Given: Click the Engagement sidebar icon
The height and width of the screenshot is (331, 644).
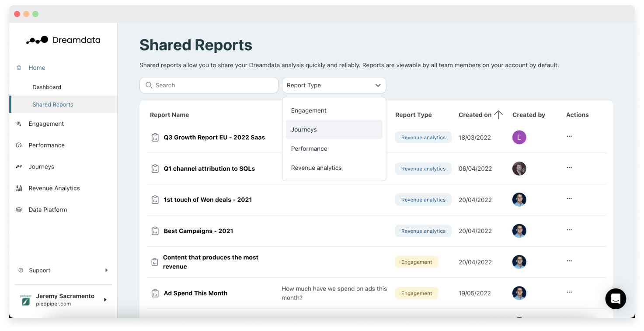Looking at the screenshot, I should [19, 124].
